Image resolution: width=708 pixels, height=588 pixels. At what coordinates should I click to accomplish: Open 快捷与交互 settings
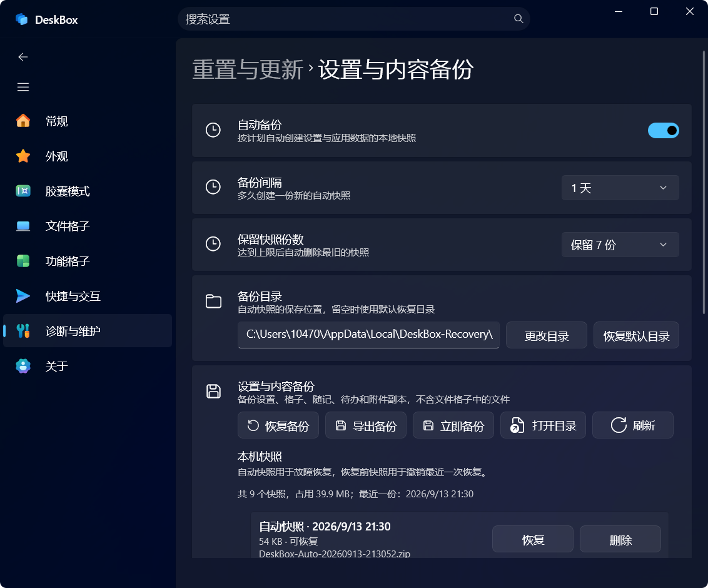[88, 296]
